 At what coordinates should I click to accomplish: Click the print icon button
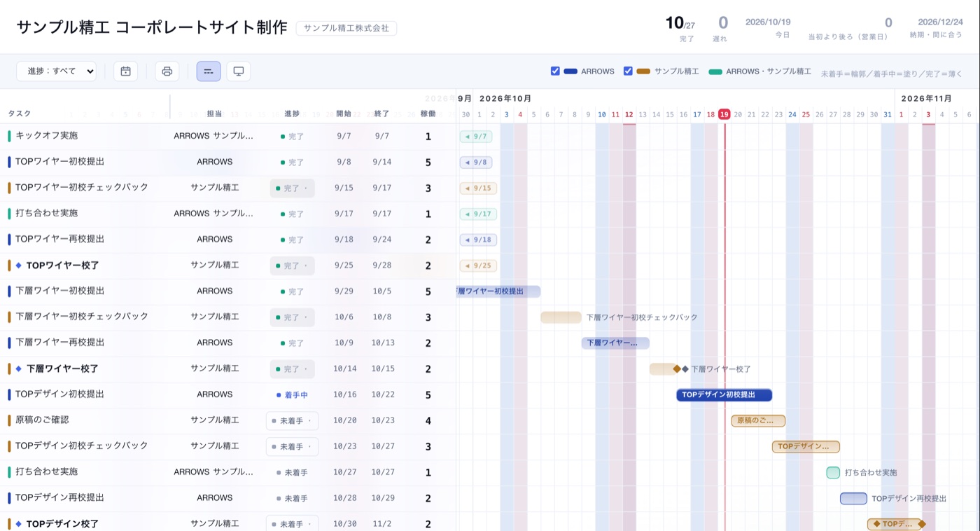tap(167, 71)
